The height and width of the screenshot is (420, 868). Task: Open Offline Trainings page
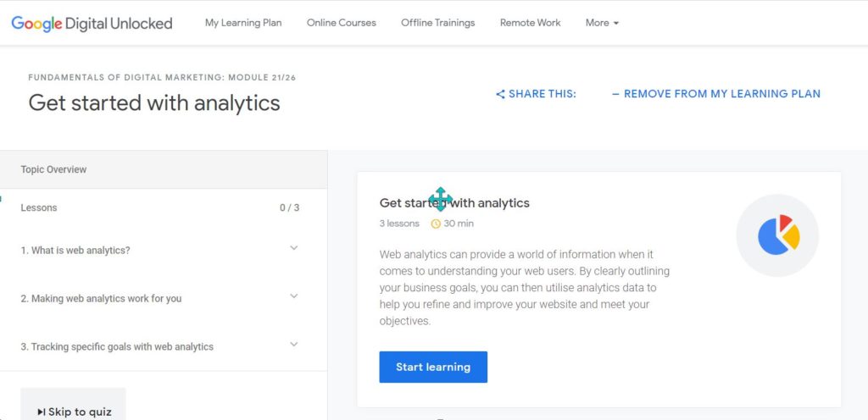pyautogui.click(x=438, y=23)
